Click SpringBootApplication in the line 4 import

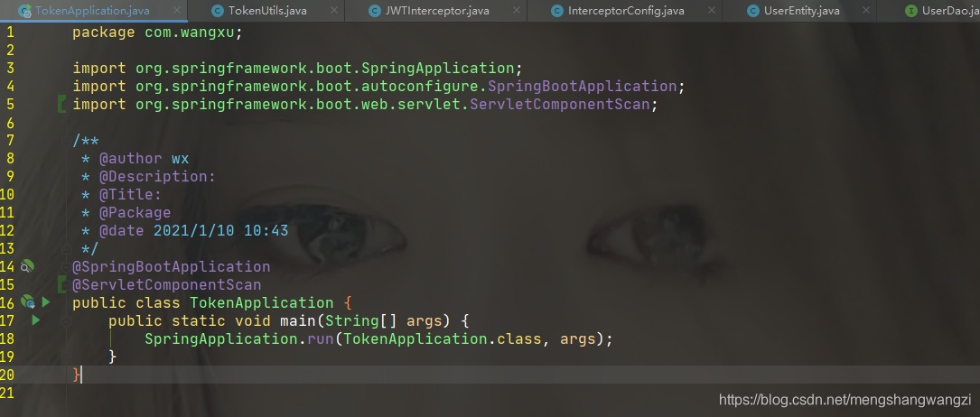[x=583, y=86]
